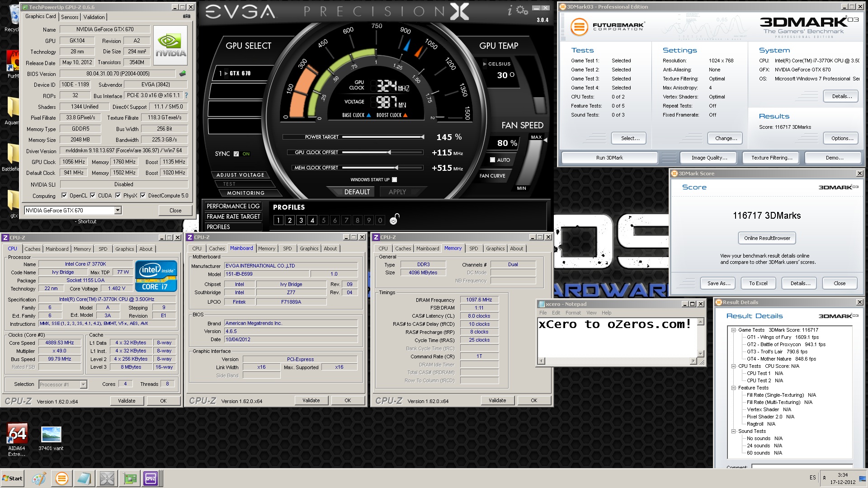This screenshot has width=868, height=488.
Task: Collapse Sound Tests tree node
Action: [x=734, y=432]
